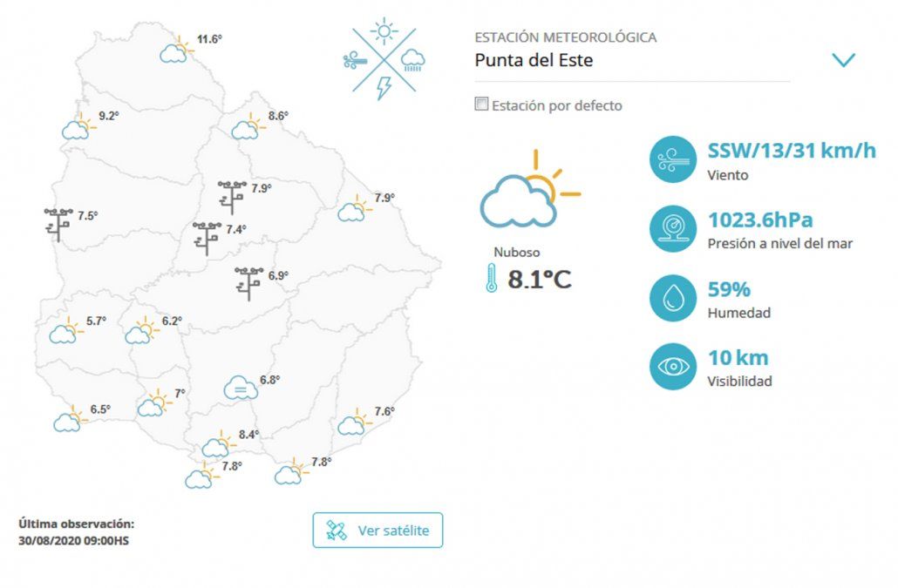The image size is (898, 588).
Task: Click the 5.7° western station cloud icon
Action: coord(65,331)
